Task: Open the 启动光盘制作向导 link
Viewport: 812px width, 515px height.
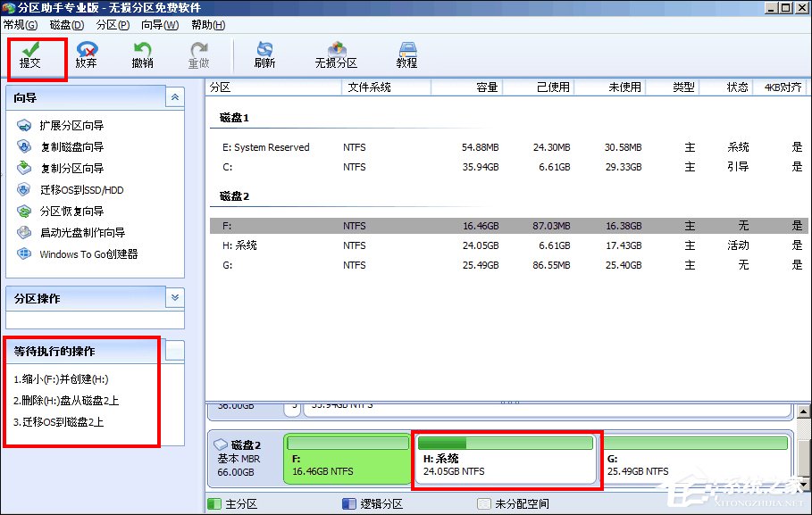Action: click(82, 233)
